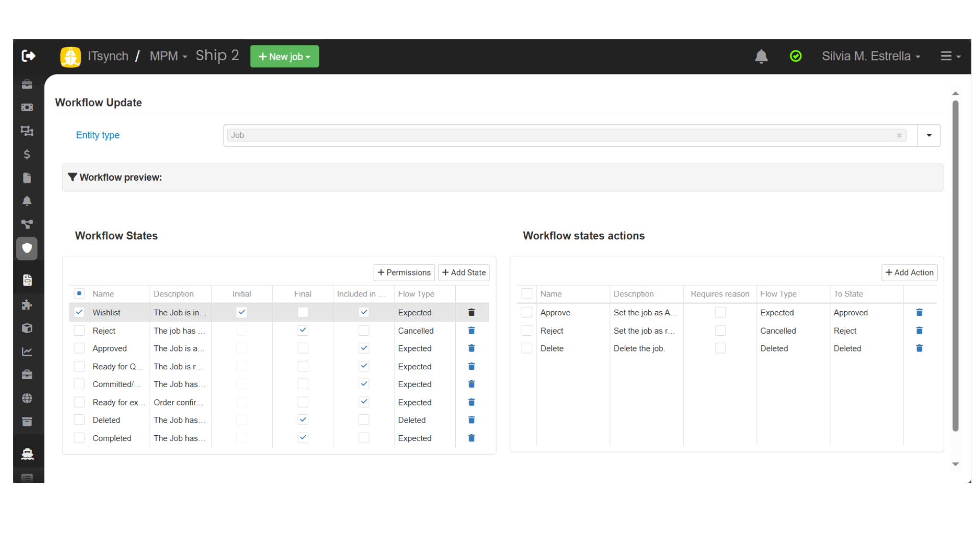Click the Add State button
Screen dimensions: 980x551
click(463, 272)
